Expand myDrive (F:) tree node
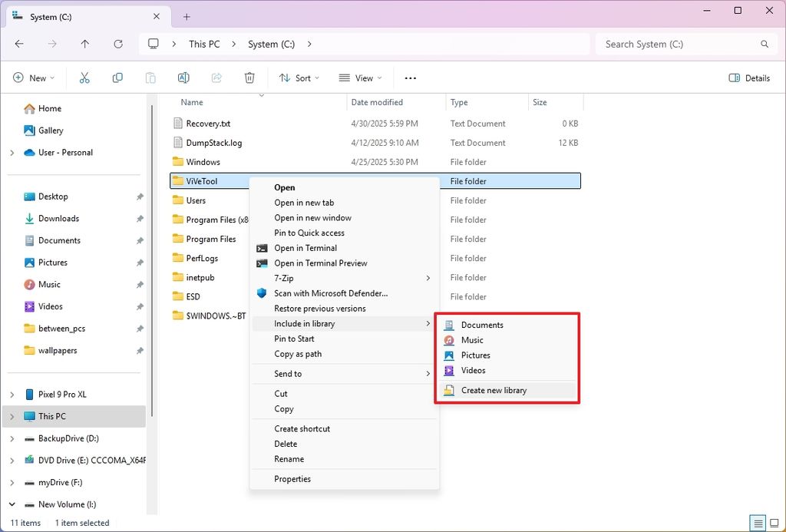 coord(12,482)
